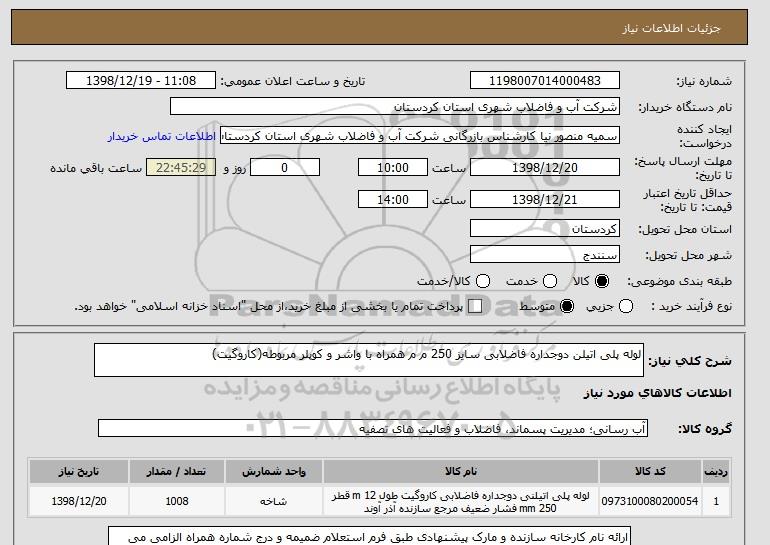Click the تعداد / مقدار column header
This screenshot has height=545, width=770.
point(177,471)
